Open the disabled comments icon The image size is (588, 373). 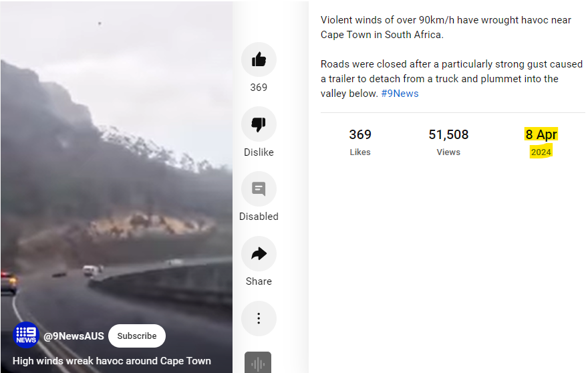click(x=259, y=189)
